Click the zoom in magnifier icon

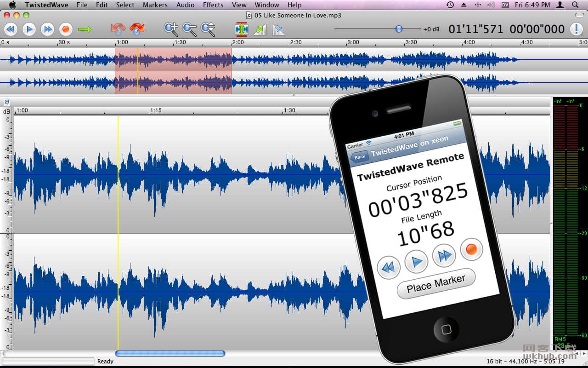click(171, 29)
